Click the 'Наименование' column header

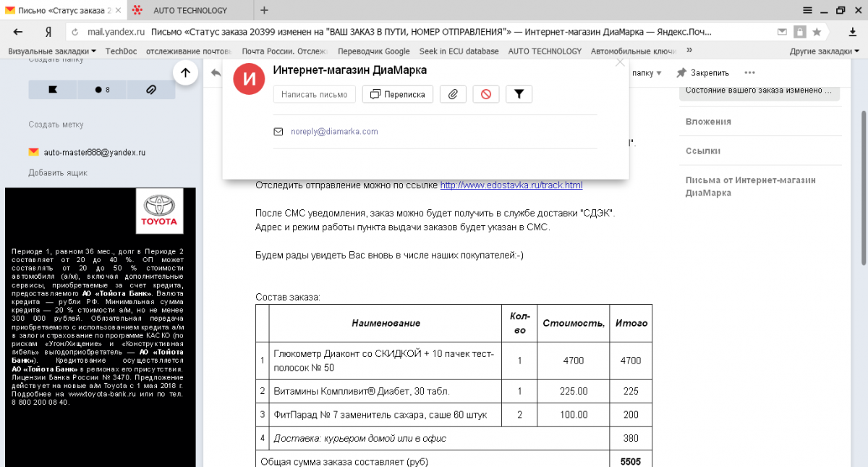386,323
